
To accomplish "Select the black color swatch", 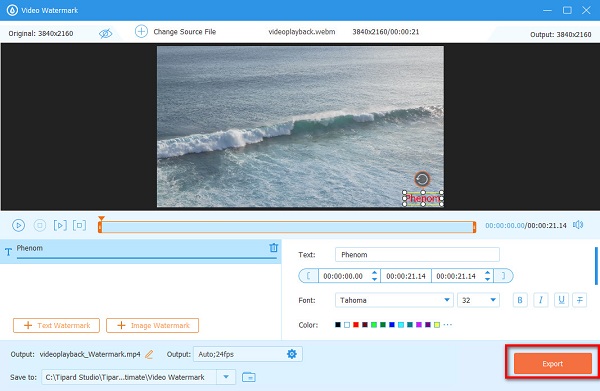I will [338, 325].
